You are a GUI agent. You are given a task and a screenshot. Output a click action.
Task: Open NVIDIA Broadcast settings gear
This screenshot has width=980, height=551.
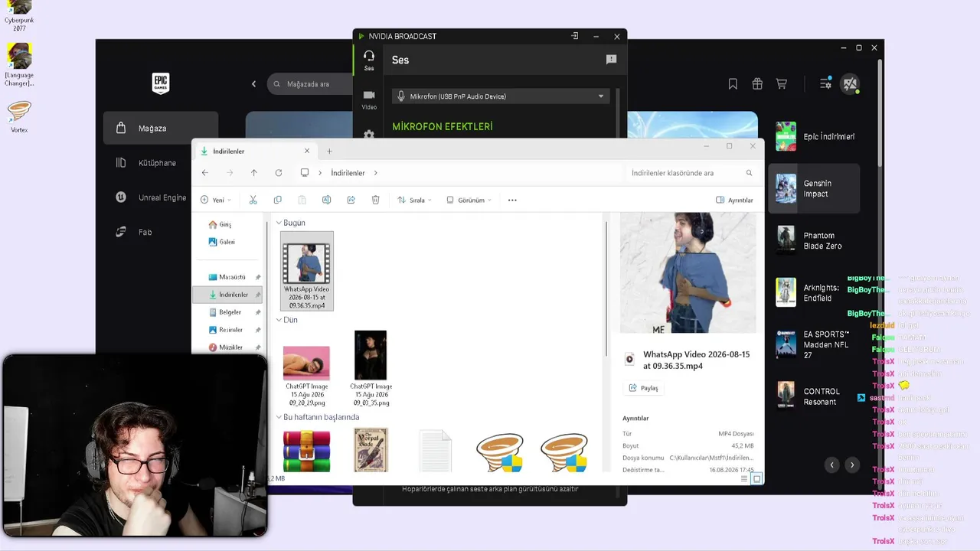point(369,134)
